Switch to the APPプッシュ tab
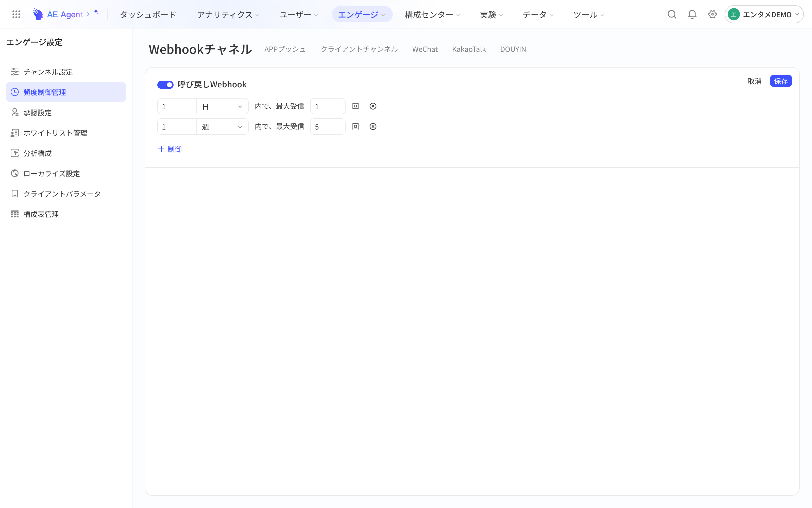This screenshot has width=812, height=508. 285,49
